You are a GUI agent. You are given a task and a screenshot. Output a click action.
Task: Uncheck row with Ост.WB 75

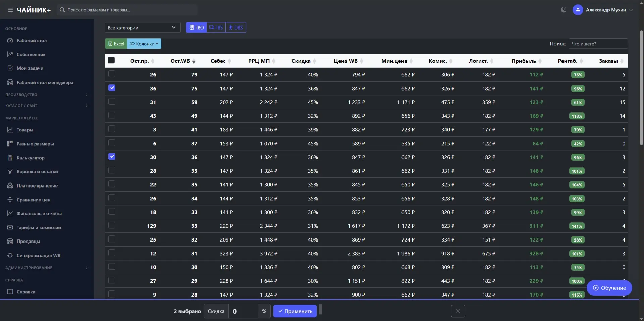[x=112, y=88]
